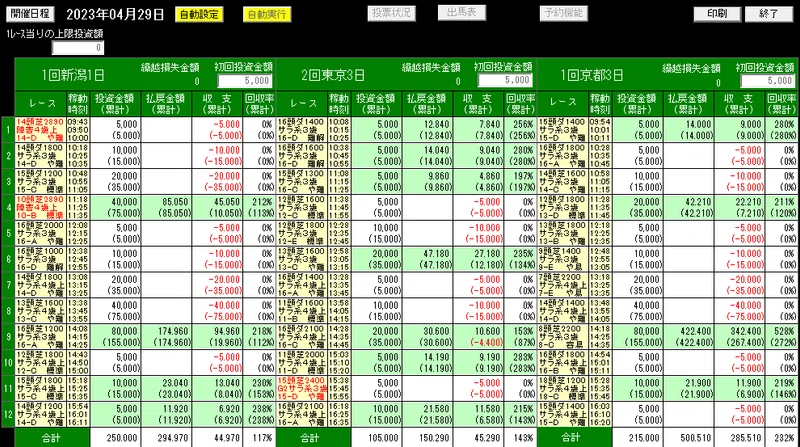Click the 投票状況 button
The image size is (800, 447).
pos(391,13)
